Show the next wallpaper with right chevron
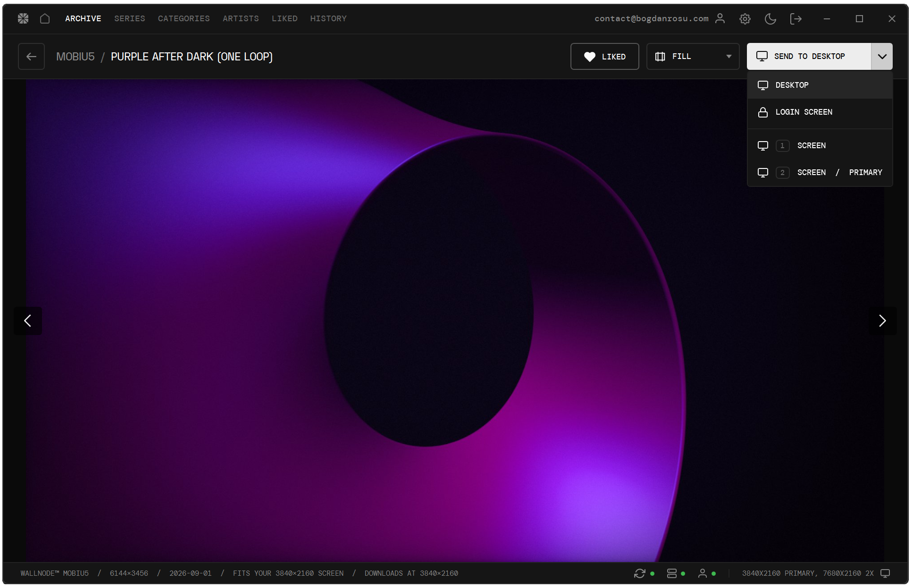The width and height of the screenshot is (913, 588). click(882, 321)
